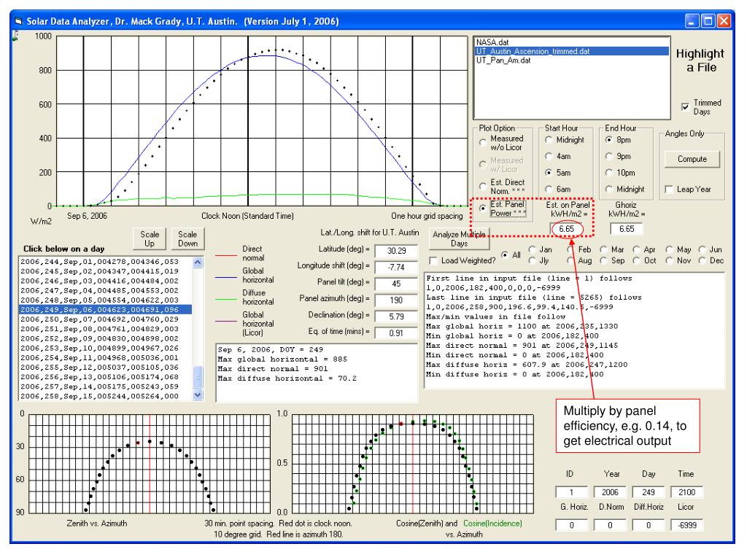Close the Solar Data Analyzer window
The height and width of the screenshot is (560, 747).
pos(724,21)
